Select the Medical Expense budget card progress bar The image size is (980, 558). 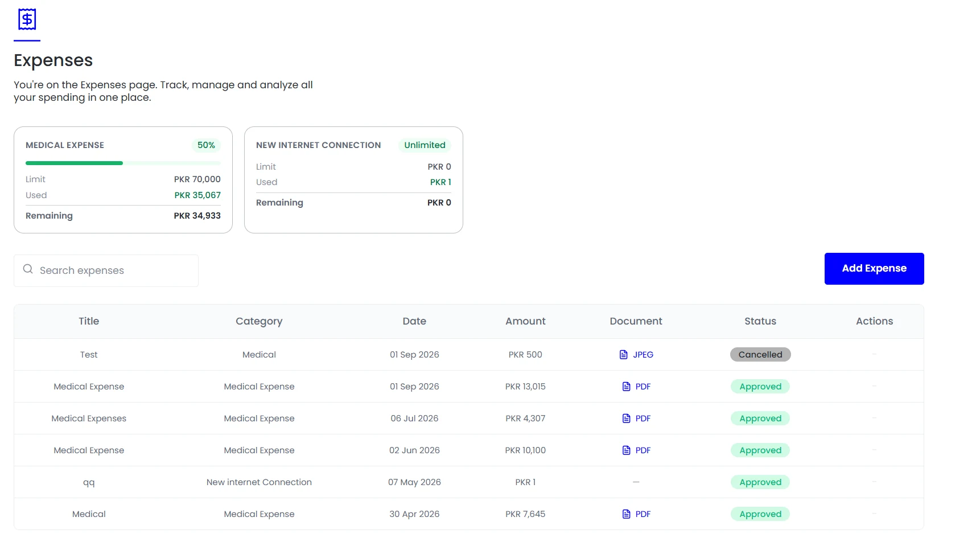pos(123,163)
